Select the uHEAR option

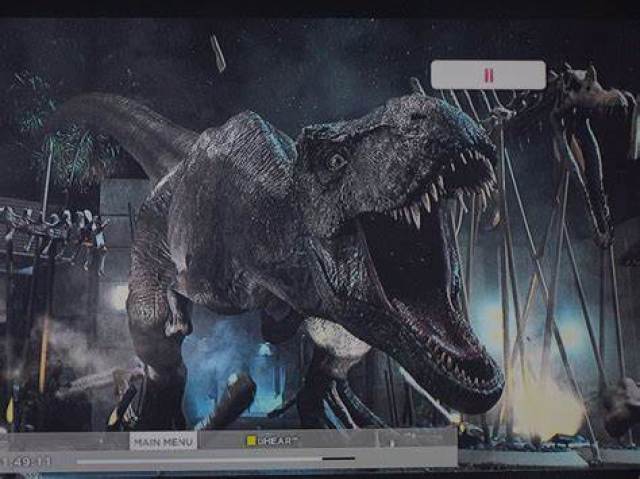point(272,440)
